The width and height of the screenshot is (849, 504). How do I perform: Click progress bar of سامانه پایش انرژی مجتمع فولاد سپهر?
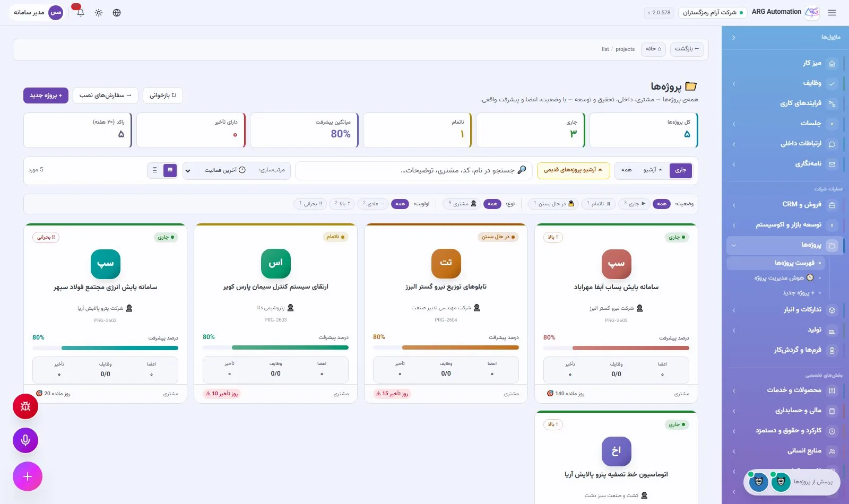coord(105,349)
